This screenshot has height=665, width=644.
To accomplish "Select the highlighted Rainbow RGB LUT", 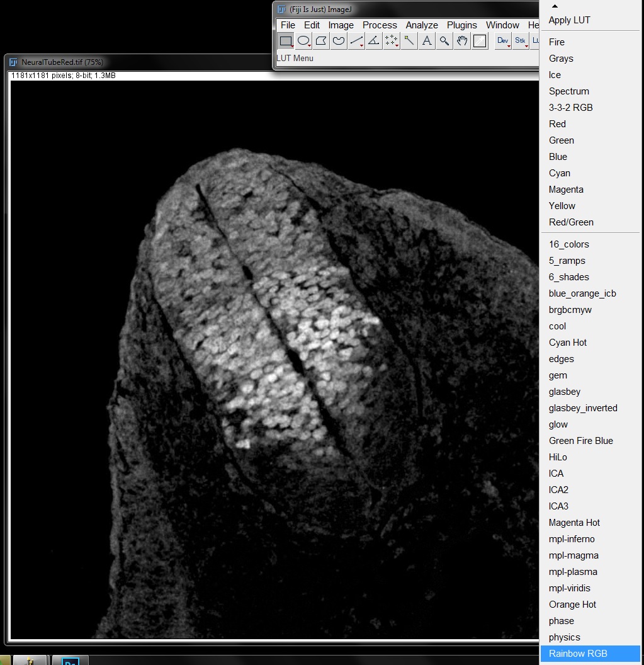I will [x=577, y=654].
